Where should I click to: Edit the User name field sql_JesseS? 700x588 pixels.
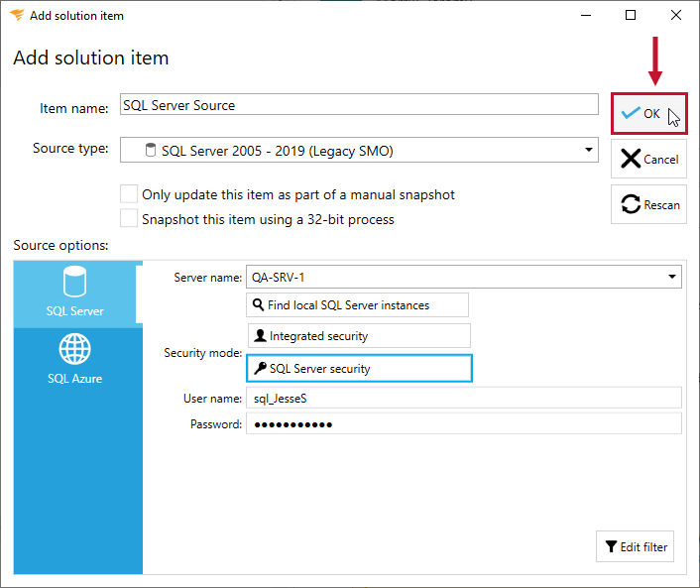pos(464,398)
